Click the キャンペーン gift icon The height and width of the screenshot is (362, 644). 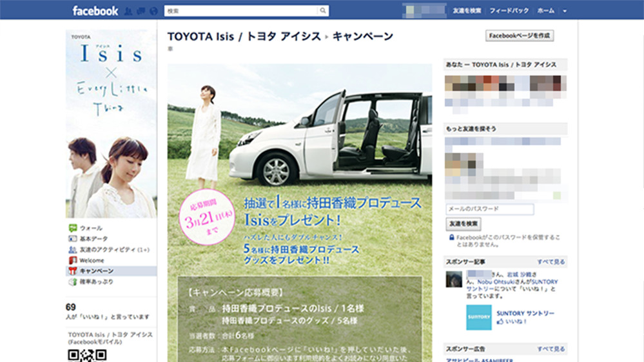(73, 271)
